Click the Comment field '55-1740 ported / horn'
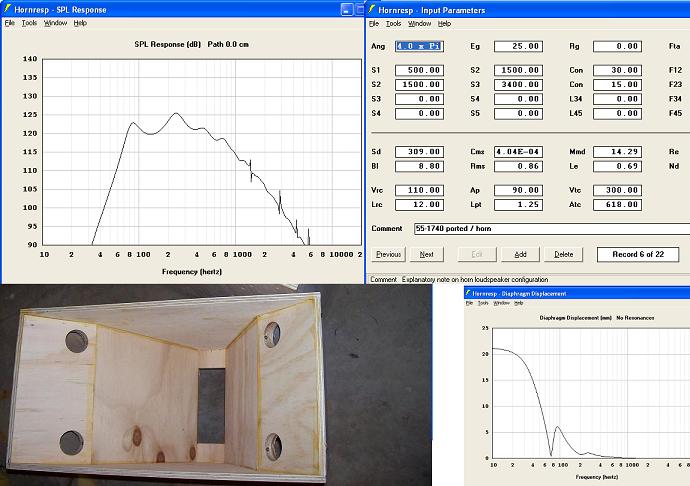The width and height of the screenshot is (690, 486). pos(552,228)
